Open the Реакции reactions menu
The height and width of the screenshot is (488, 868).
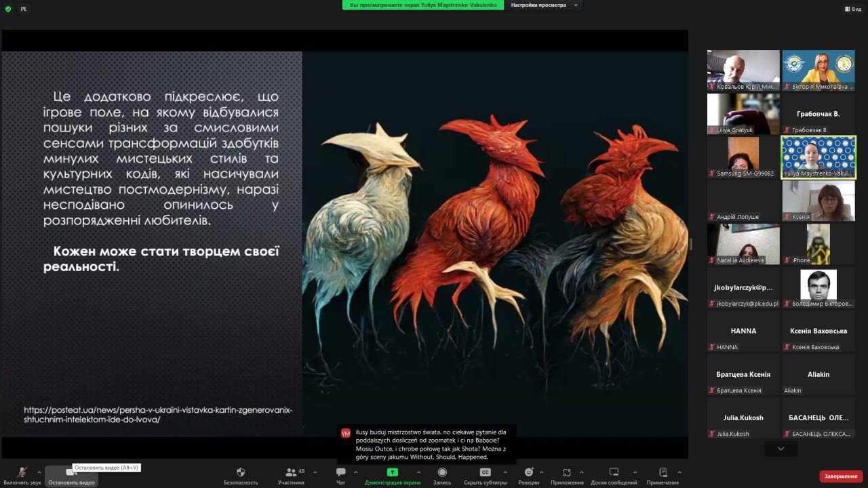528,472
